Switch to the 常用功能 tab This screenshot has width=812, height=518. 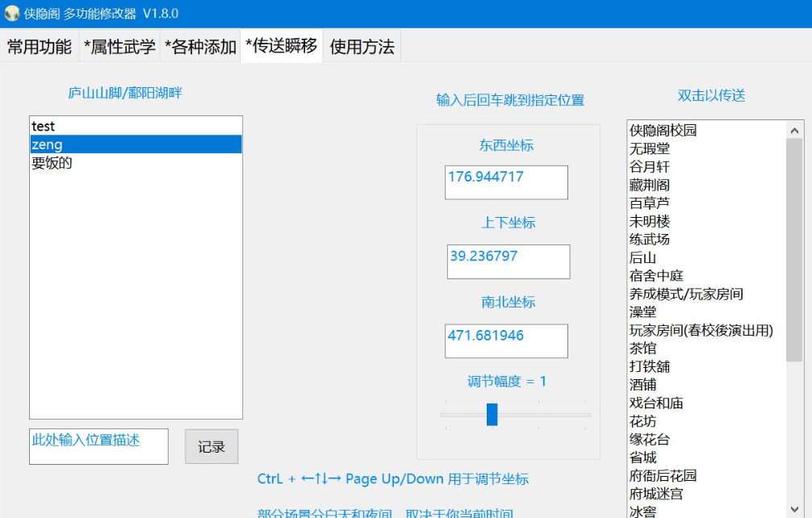tap(40, 47)
